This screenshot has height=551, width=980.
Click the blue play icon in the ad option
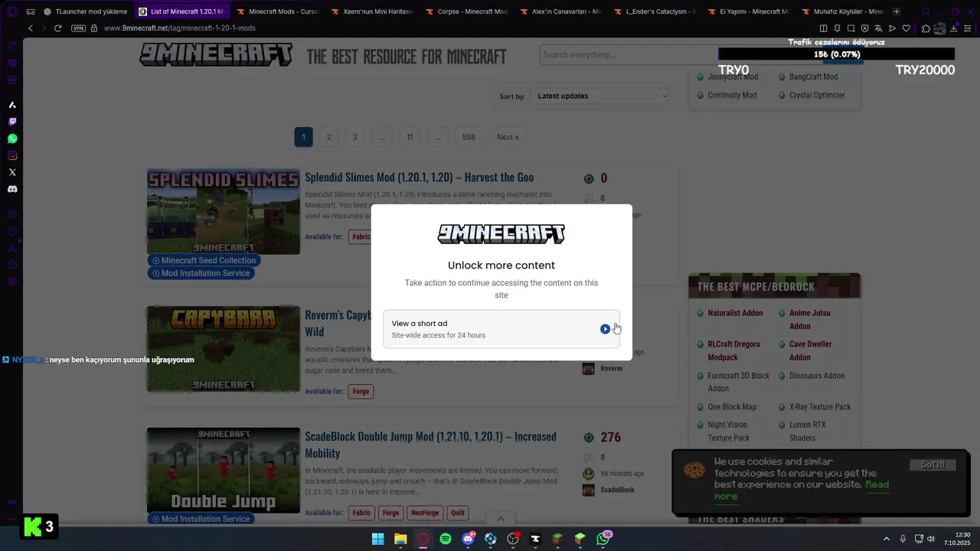pyautogui.click(x=605, y=329)
